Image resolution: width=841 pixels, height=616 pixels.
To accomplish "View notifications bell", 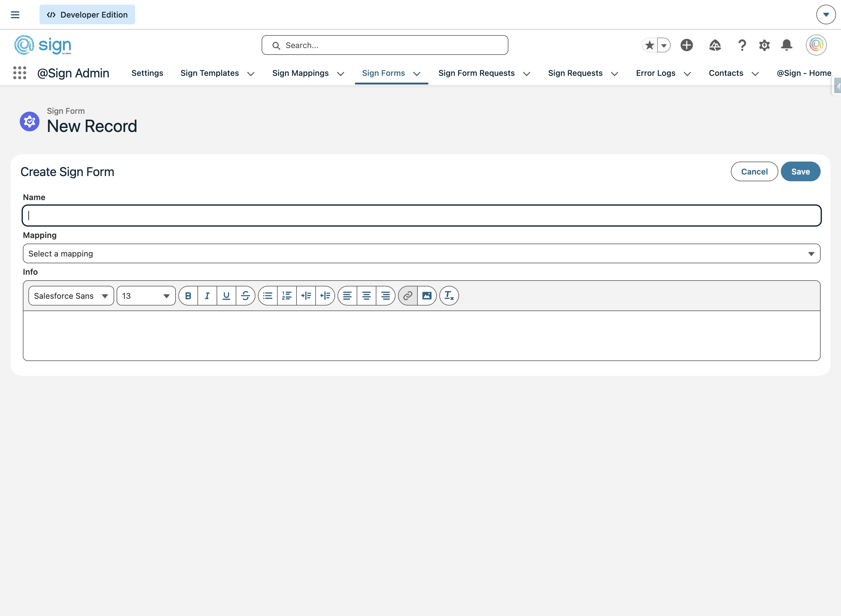I will (x=786, y=45).
